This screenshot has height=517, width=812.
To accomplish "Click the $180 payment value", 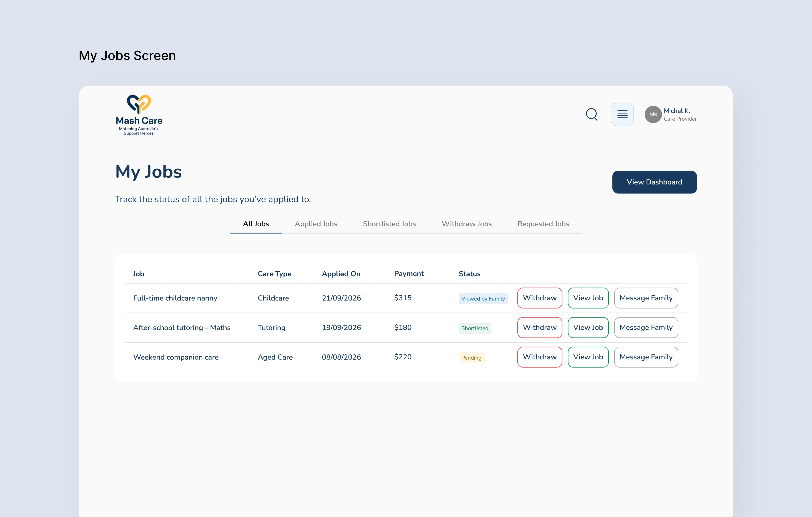I will [x=403, y=328].
